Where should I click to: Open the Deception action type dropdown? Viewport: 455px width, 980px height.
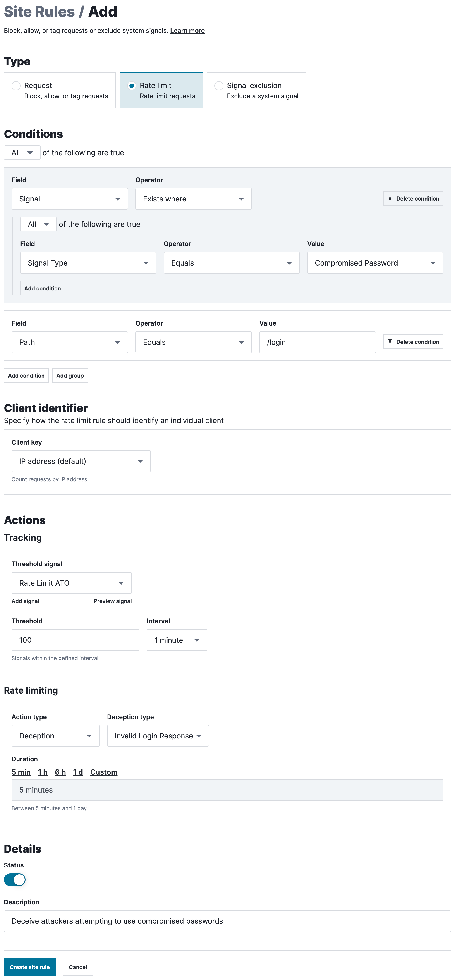tap(55, 736)
